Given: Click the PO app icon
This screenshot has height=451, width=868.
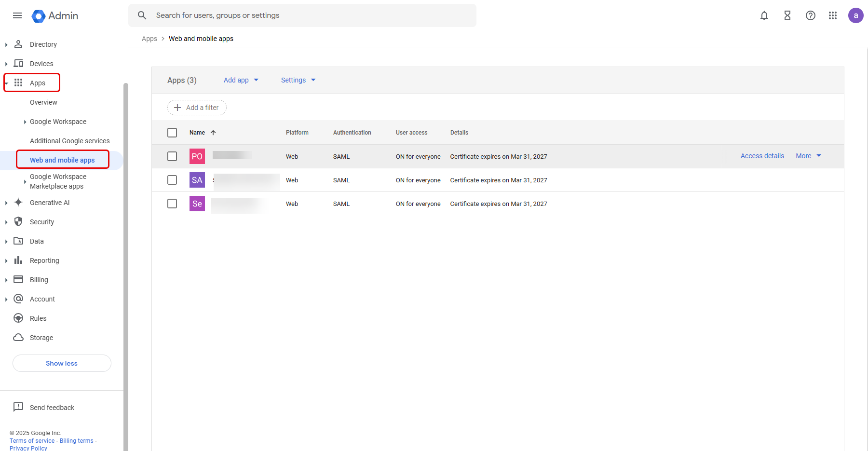Looking at the screenshot, I should [197, 156].
